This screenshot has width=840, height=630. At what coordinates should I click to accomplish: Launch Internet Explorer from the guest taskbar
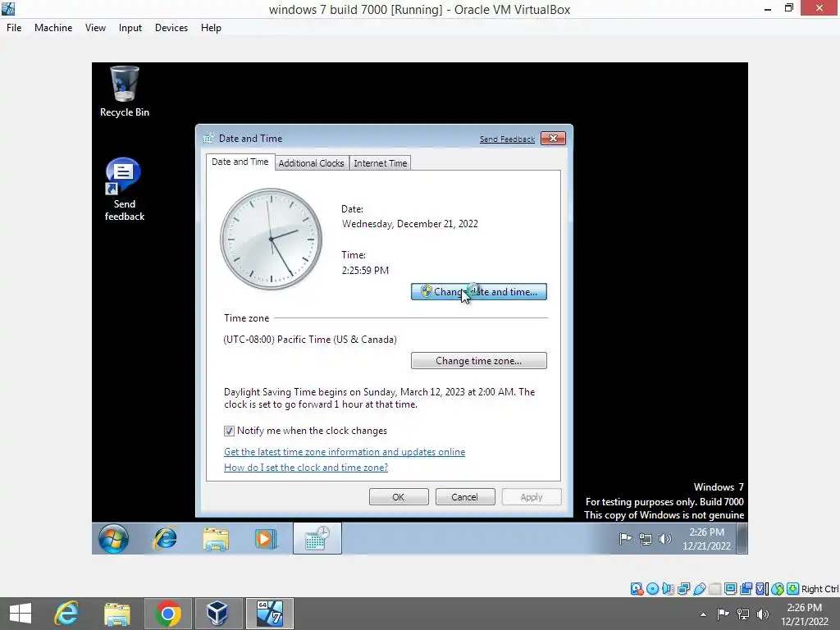(165, 538)
